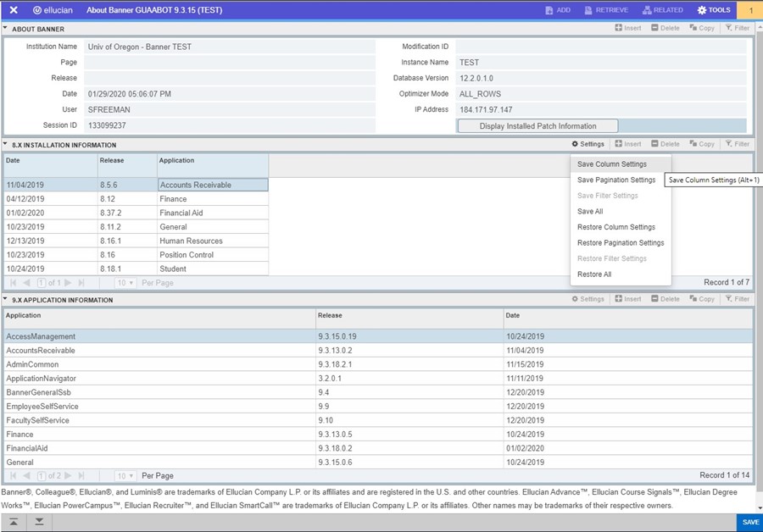Click Delete in the 9.X Application section

666,299
